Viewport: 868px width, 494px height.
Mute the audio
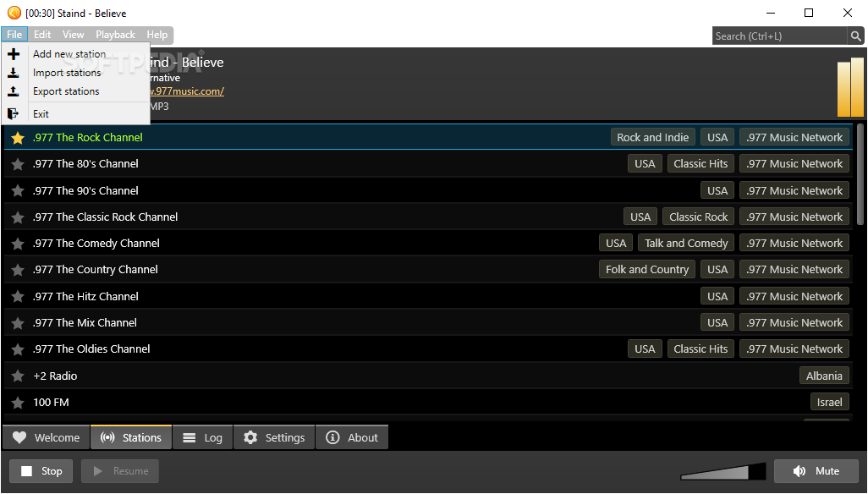(817, 471)
